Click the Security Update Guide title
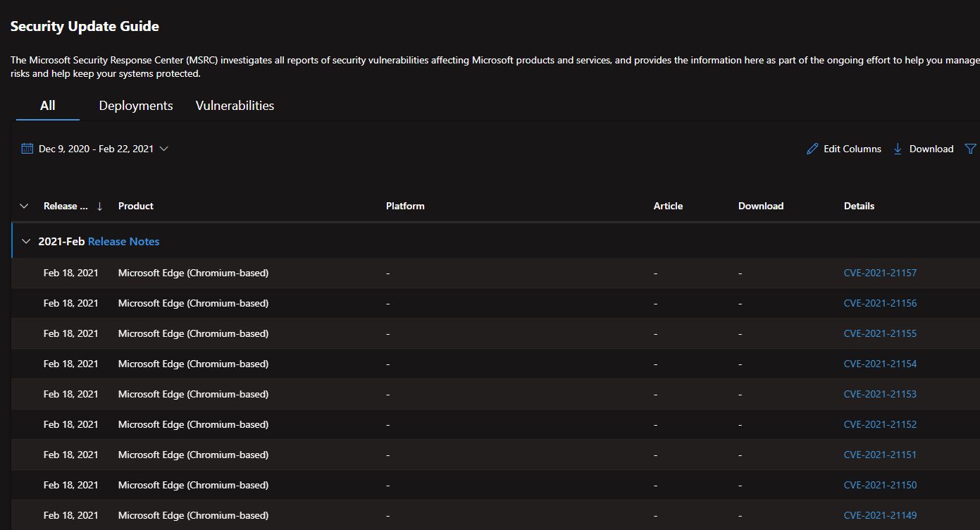This screenshot has height=530, width=980. [85, 26]
